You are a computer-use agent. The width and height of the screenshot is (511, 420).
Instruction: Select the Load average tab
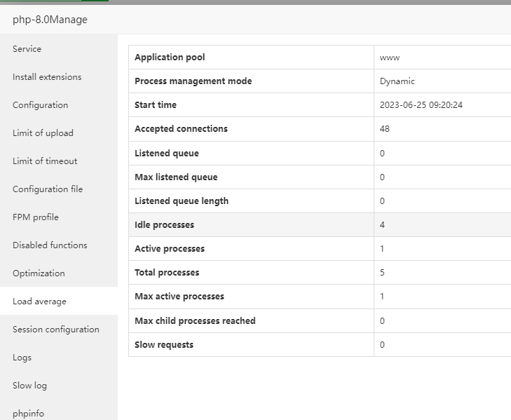click(39, 302)
